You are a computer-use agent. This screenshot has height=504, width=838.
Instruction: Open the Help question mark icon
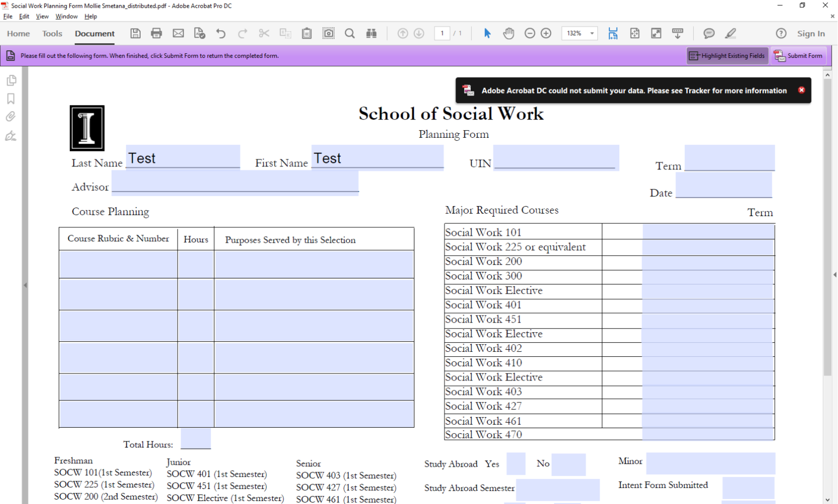point(781,34)
